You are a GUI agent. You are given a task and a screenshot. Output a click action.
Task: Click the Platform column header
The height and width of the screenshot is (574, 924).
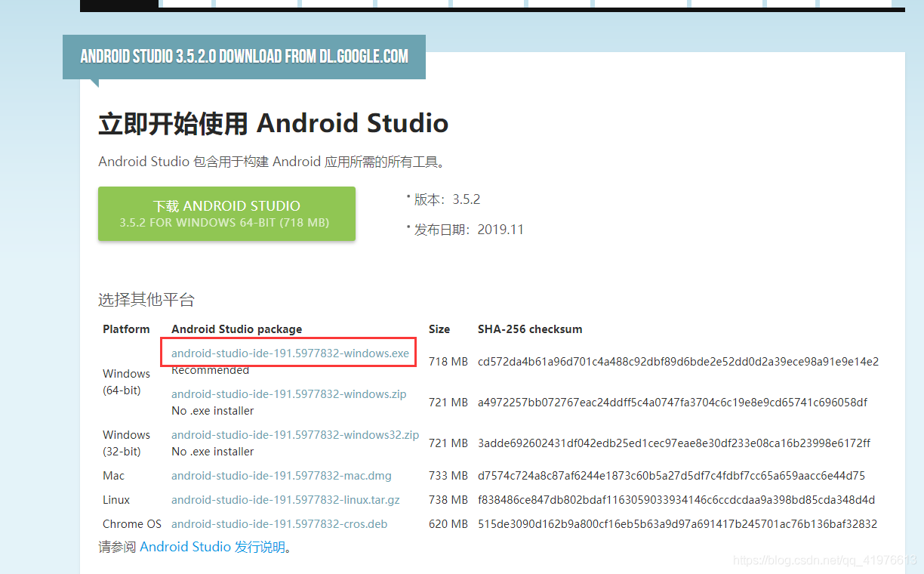(x=125, y=329)
